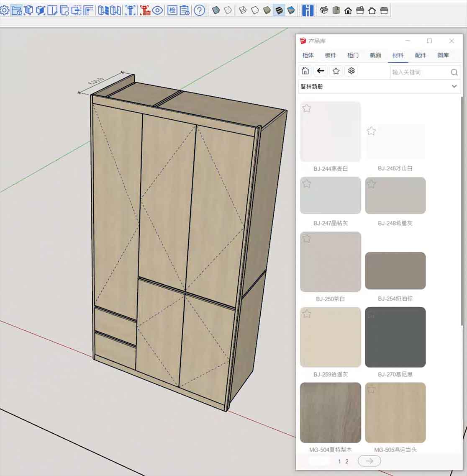Screen dimensions: 467x476
Task: Open settings gear in main toolbar
Action: (x=5, y=10)
